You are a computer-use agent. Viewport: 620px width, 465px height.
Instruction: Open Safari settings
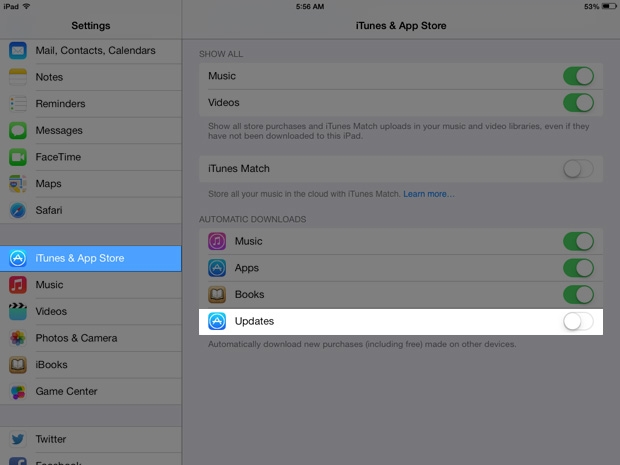91,210
